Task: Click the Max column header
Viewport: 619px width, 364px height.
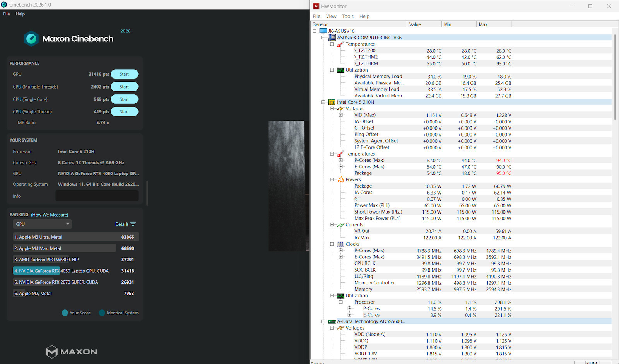Action: 494,24
